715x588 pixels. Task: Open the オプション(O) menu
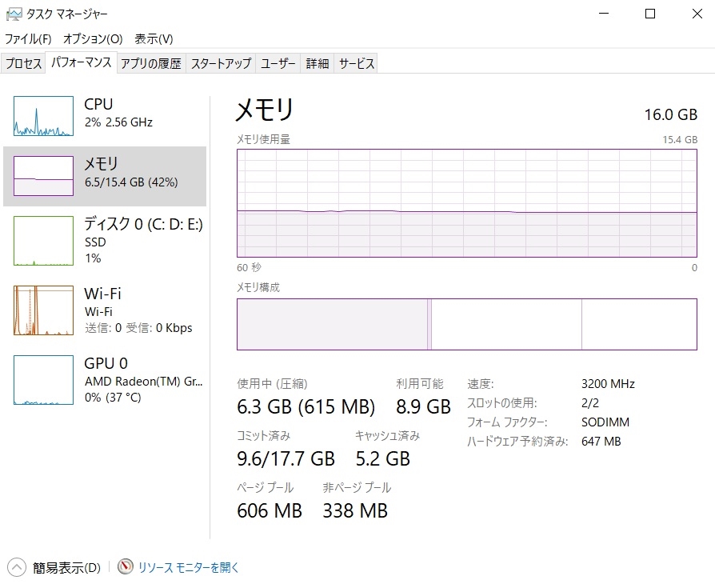click(93, 38)
